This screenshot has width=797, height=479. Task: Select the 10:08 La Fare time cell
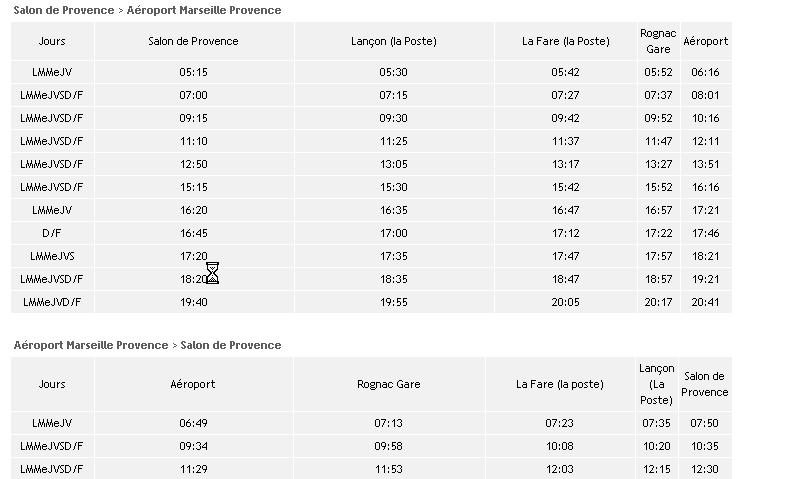pos(560,447)
